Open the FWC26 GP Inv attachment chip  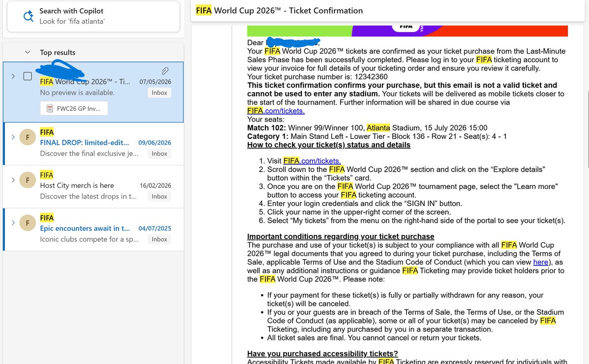(x=74, y=108)
